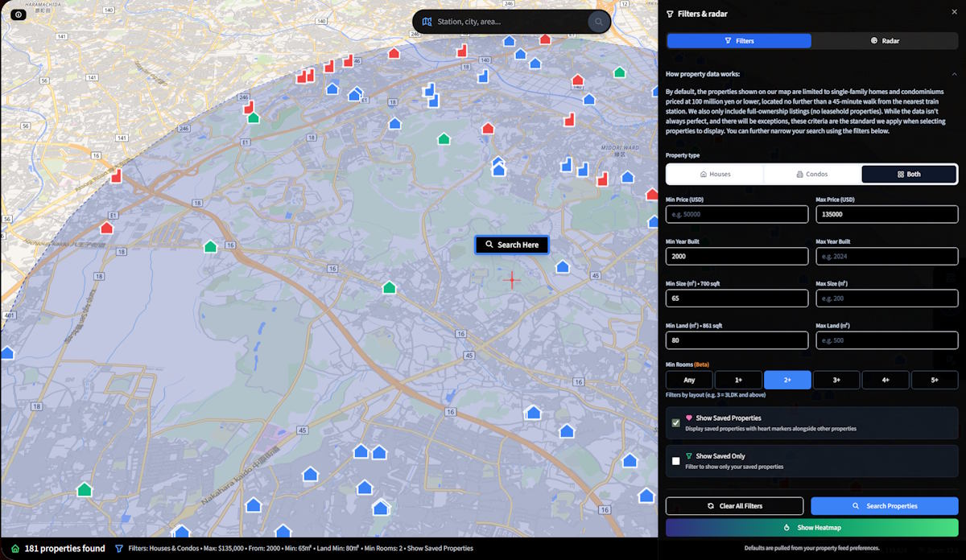This screenshot has width=966, height=560.
Task: Click the Max Land (m²) field
Action: 887,340
